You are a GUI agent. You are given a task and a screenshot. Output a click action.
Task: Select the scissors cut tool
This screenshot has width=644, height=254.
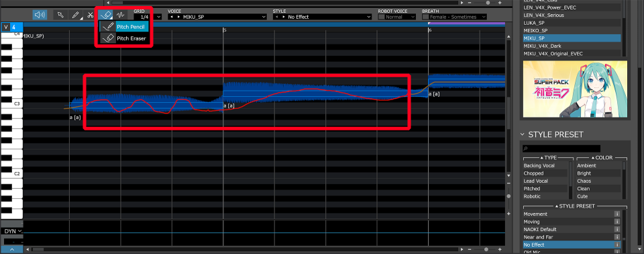click(x=91, y=15)
